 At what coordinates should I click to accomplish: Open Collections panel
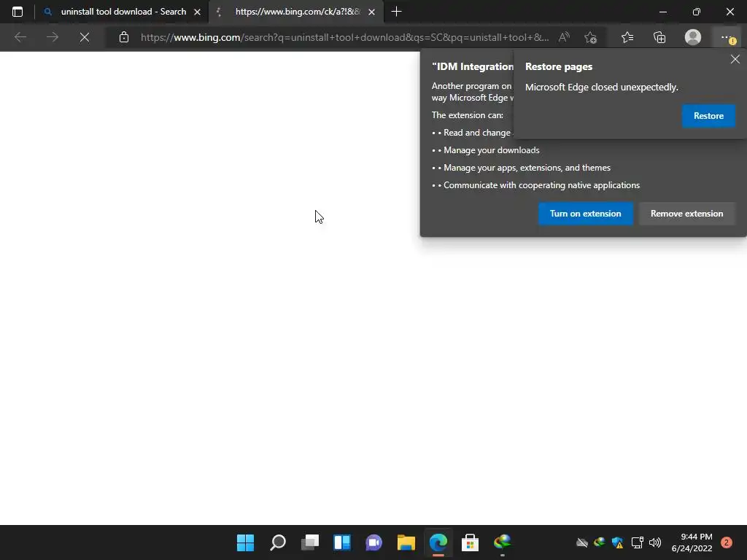(x=659, y=37)
